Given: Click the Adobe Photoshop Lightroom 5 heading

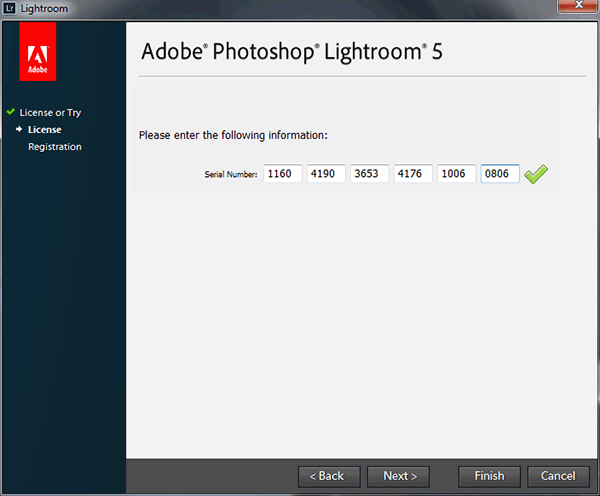Looking at the screenshot, I should (x=292, y=51).
